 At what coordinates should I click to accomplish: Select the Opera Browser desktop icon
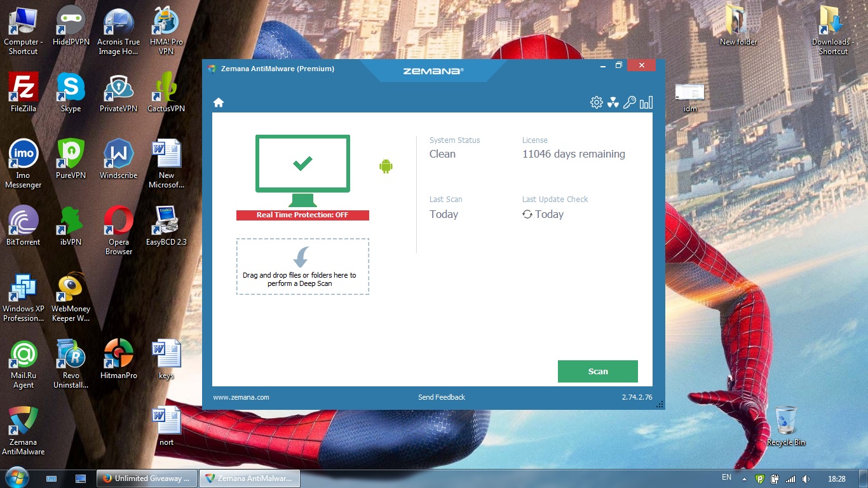(119, 231)
